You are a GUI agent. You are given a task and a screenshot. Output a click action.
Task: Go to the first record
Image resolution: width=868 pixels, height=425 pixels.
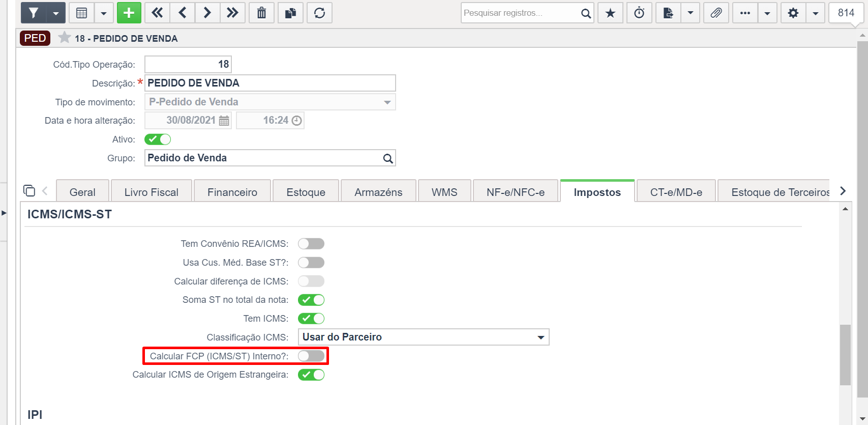click(158, 13)
